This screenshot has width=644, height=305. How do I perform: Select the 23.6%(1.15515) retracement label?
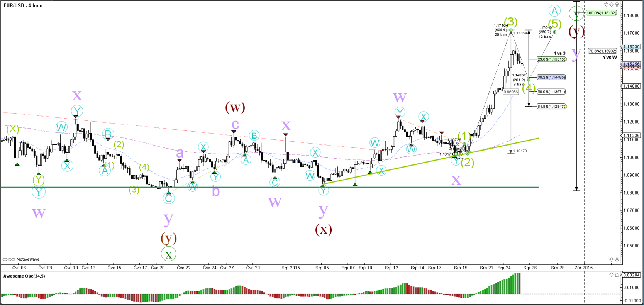551,59
